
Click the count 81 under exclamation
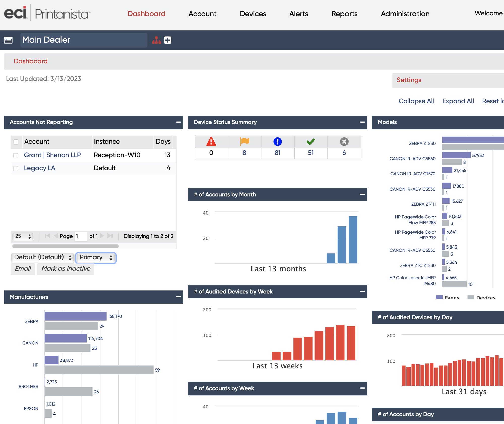[277, 153]
